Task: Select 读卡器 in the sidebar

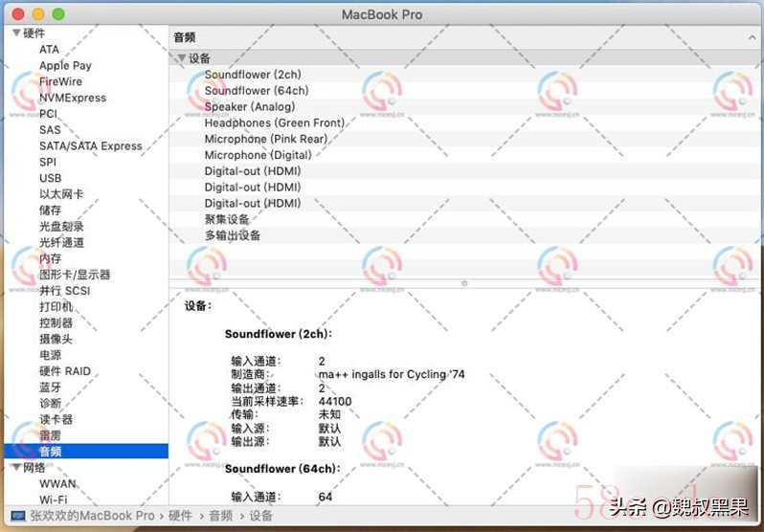Action: coord(56,419)
